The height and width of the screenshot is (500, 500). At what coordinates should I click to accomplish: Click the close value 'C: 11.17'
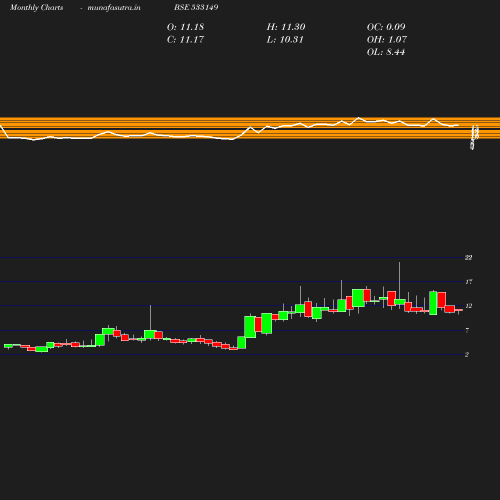pos(185,40)
